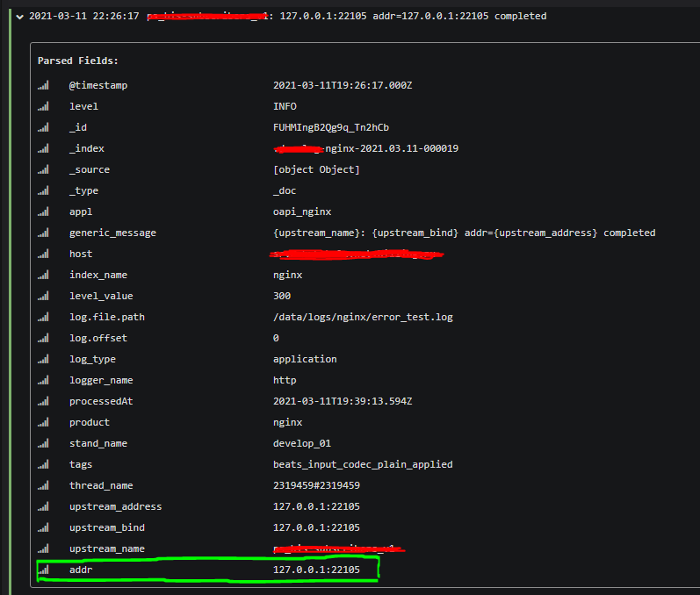Screen dimensions: 700x595
Task: Click stand_name value develop_01
Action: coord(302,443)
